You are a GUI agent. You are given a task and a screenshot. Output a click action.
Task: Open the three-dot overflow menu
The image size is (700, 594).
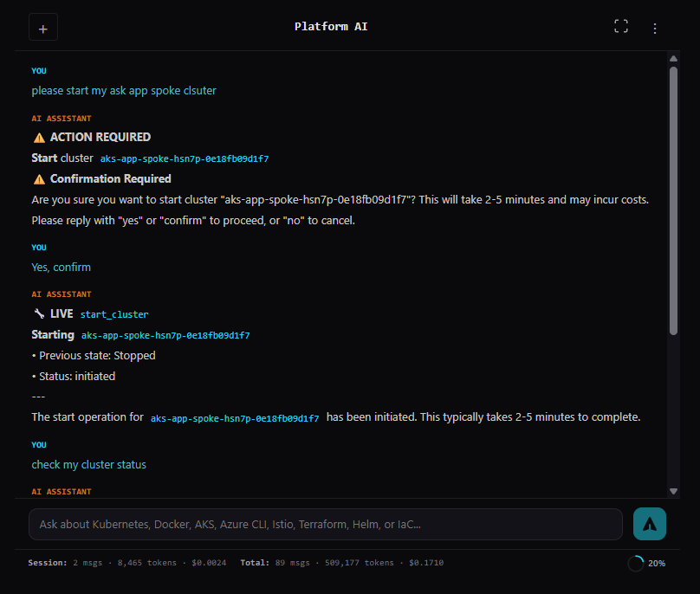click(655, 27)
